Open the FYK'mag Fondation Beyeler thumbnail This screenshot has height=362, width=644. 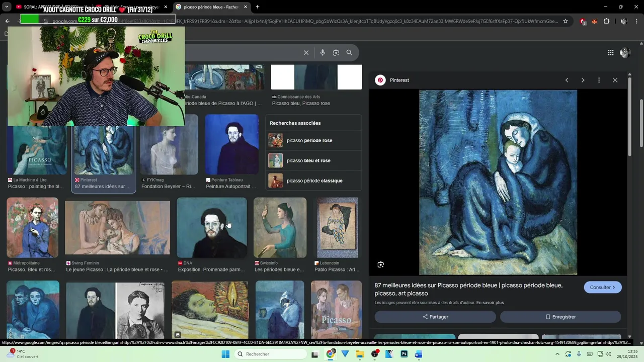[x=169, y=150]
